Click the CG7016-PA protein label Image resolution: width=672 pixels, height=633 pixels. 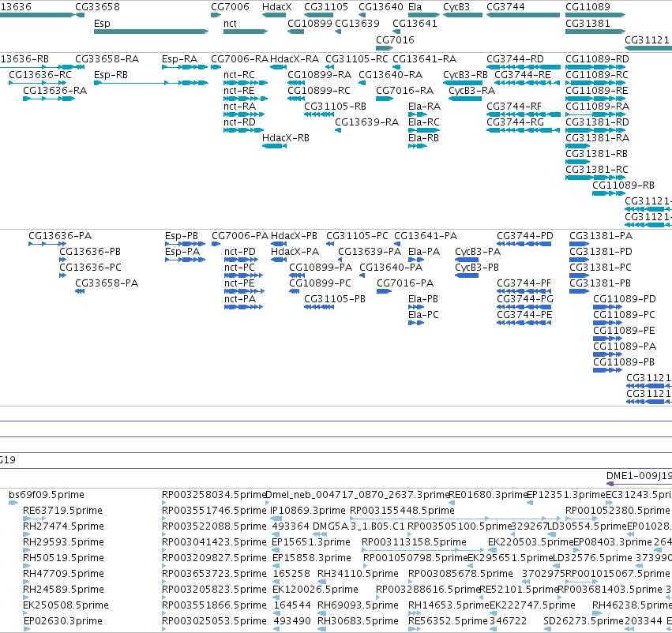pos(405,283)
